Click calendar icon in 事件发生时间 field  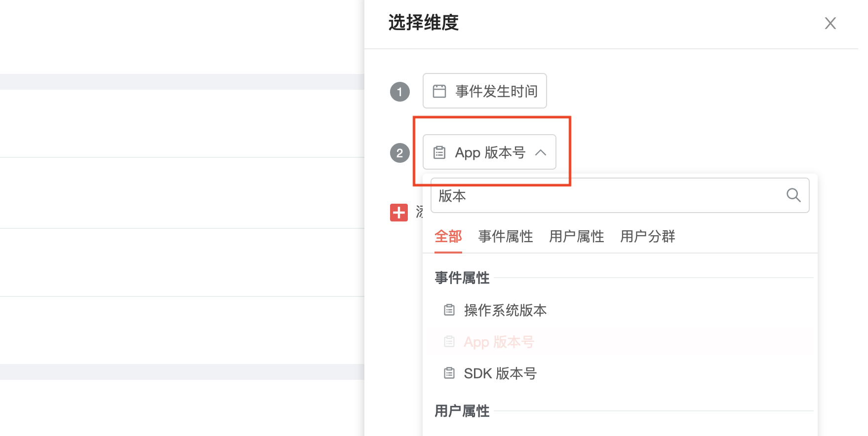(439, 91)
